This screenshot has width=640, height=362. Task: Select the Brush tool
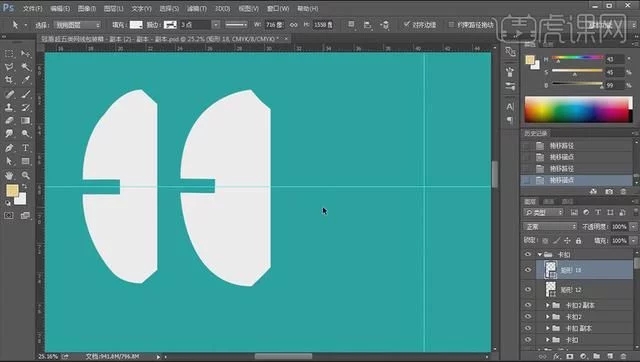(x=25, y=94)
